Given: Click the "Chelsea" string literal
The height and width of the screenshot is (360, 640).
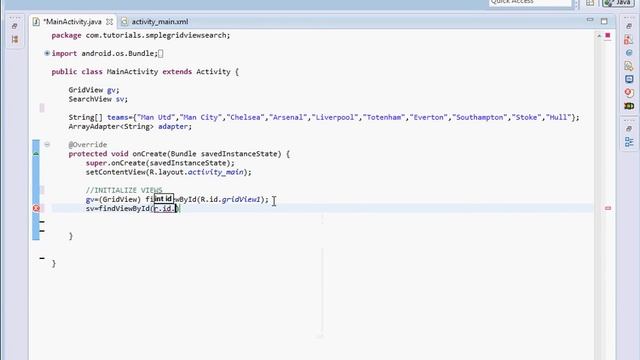Looking at the screenshot, I should [246, 118].
